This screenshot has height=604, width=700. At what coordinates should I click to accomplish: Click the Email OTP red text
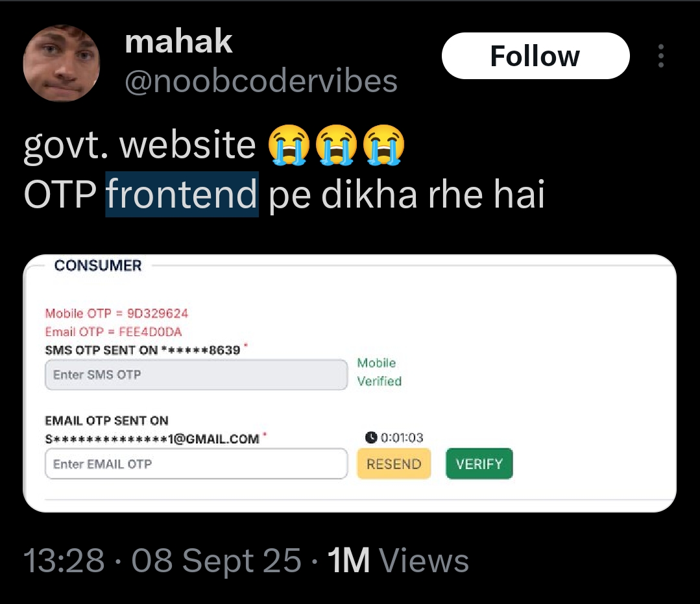pyautogui.click(x=114, y=332)
